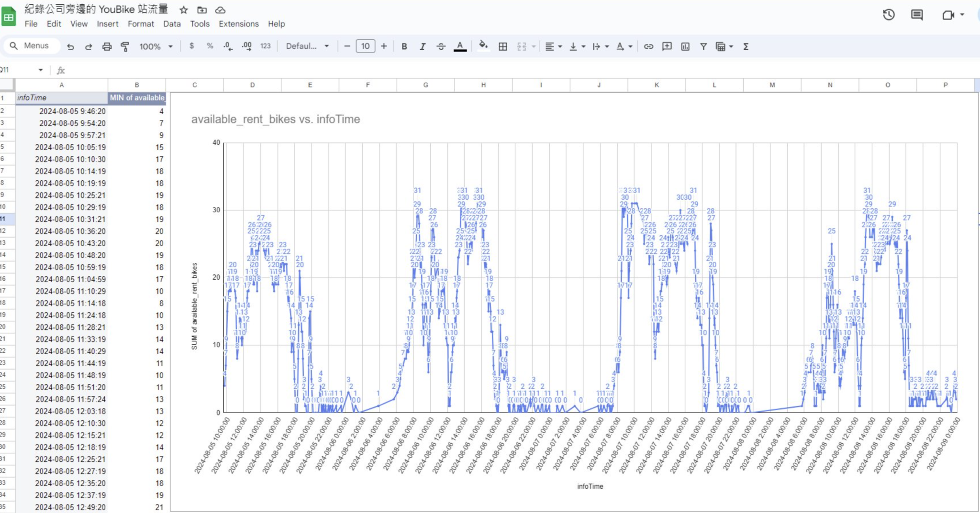Open the fill color picker
The image size is (980, 513).
pos(483,46)
